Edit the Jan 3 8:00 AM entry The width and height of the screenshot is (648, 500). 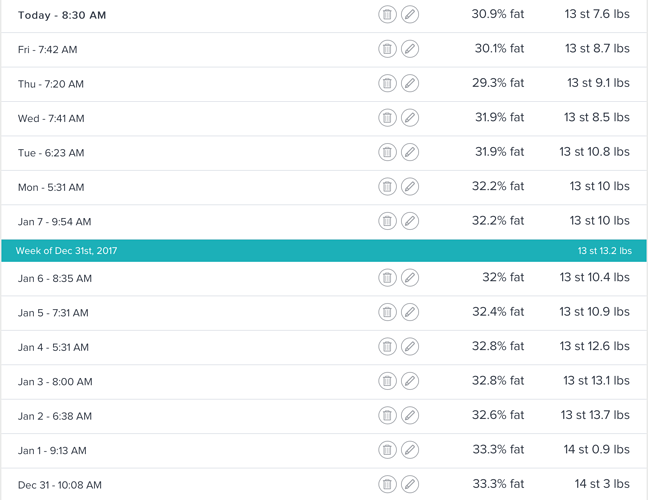[410, 381]
